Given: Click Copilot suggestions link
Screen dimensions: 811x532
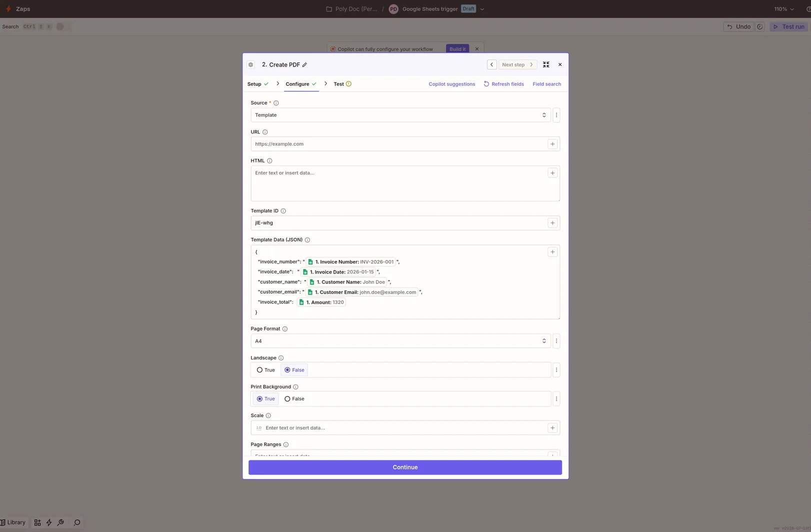Looking at the screenshot, I should coord(452,84).
